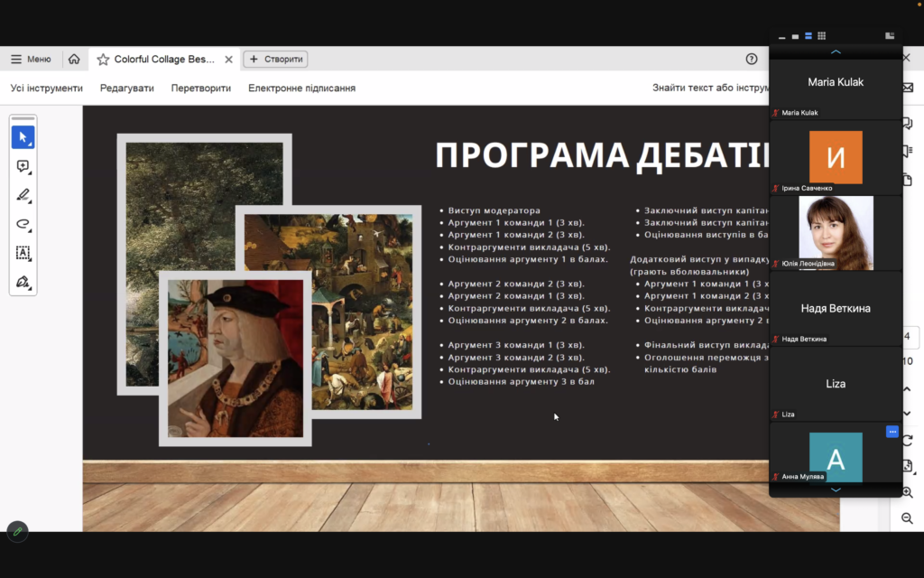The height and width of the screenshot is (578, 924).
Task: Show more participants with the down chevron
Action: (x=836, y=489)
